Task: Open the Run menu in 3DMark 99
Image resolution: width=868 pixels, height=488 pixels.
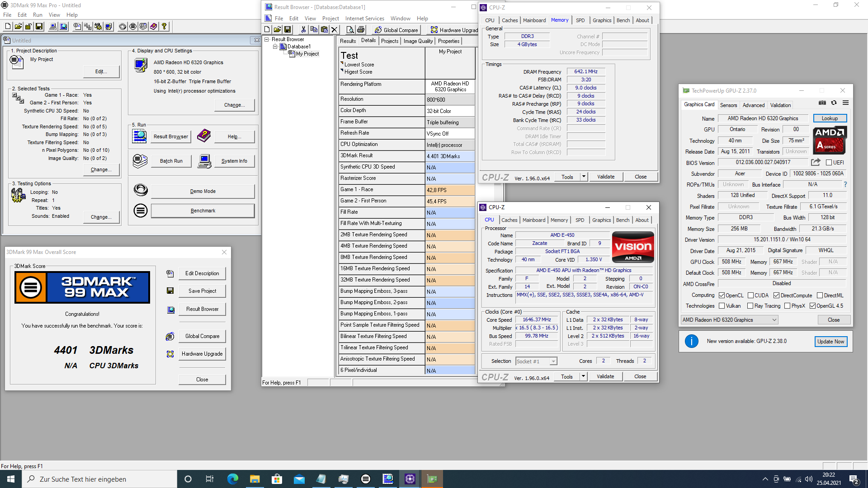Action: pyautogui.click(x=38, y=15)
